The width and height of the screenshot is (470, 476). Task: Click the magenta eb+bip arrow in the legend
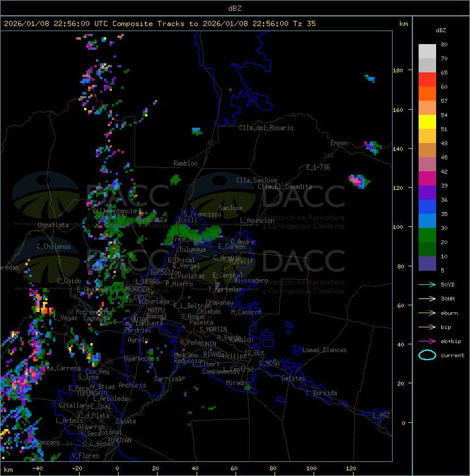coord(427,341)
